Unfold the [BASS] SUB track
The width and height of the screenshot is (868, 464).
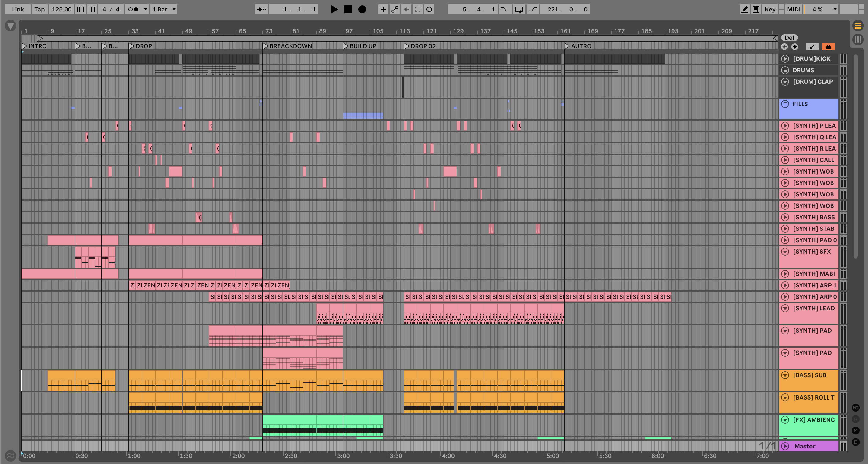coord(785,375)
